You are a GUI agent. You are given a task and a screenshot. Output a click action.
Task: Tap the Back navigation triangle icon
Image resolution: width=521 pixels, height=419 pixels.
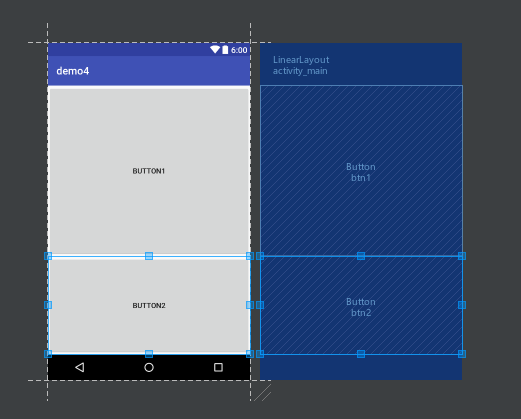[80, 367]
